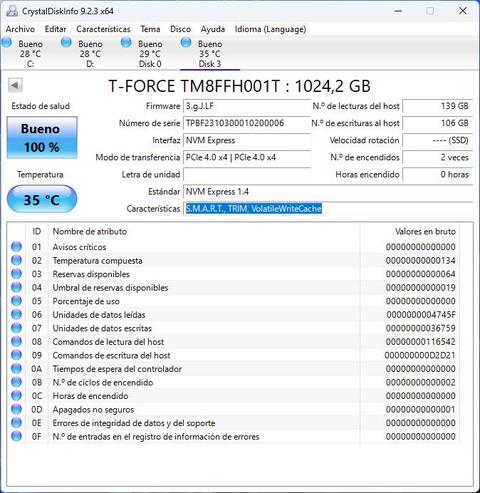Viewport: 480px width, 493px height.
Task: Click status orb for Disk 0
Action: click(x=126, y=43)
